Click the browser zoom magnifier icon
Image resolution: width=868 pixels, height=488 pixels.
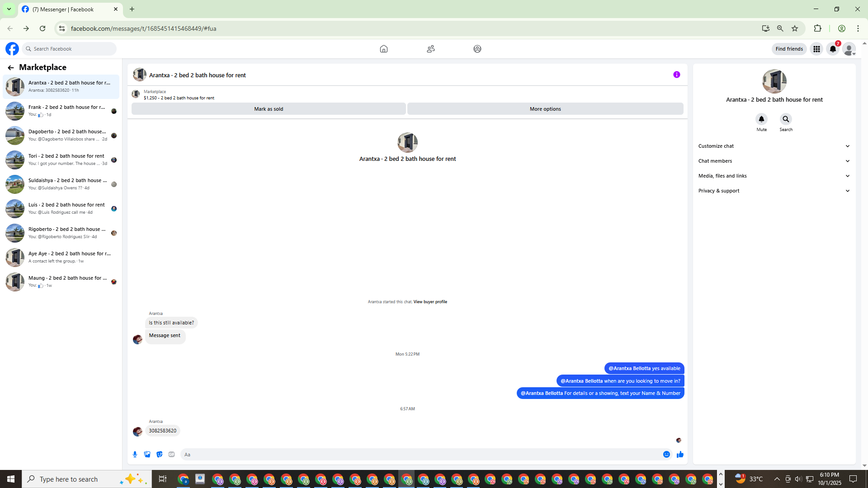click(x=780, y=28)
